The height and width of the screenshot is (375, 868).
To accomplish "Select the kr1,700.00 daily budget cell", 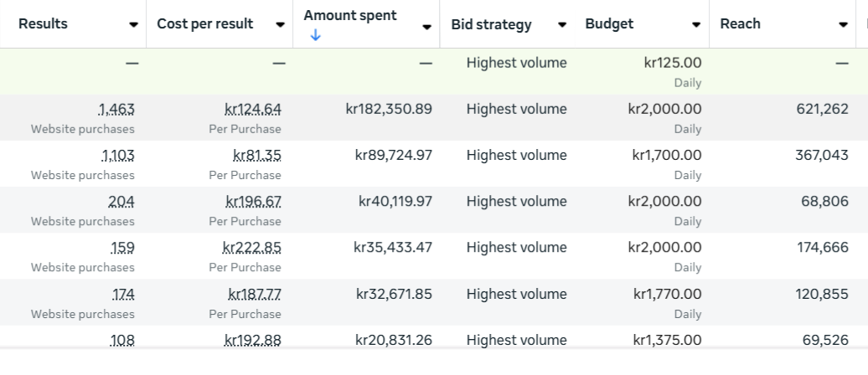I will (668, 155).
